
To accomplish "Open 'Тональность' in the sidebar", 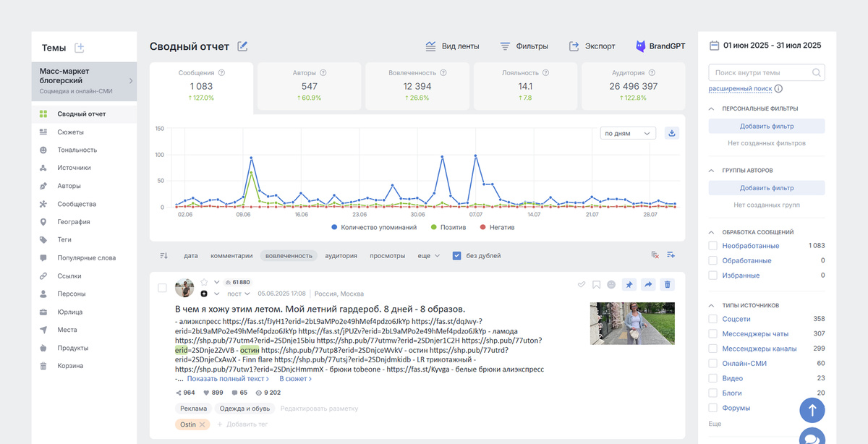I will [77, 150].
